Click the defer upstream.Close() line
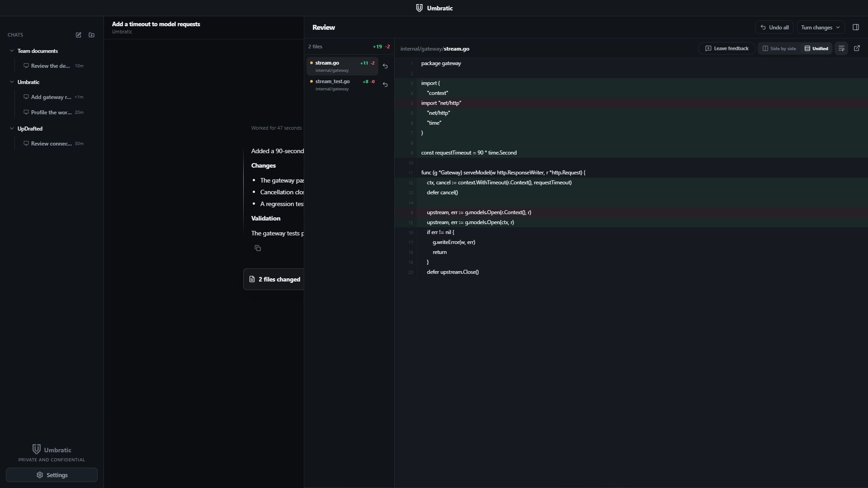 (x=631, y=272)
